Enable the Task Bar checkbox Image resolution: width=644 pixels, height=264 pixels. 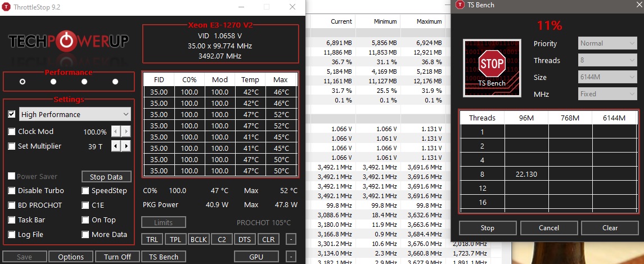(x=11, y=220)
